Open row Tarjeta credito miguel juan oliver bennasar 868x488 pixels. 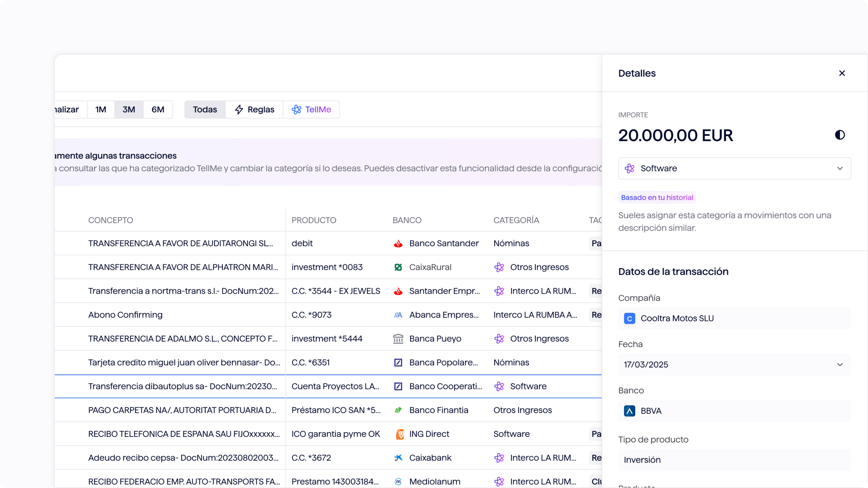[x=328, y=362]
